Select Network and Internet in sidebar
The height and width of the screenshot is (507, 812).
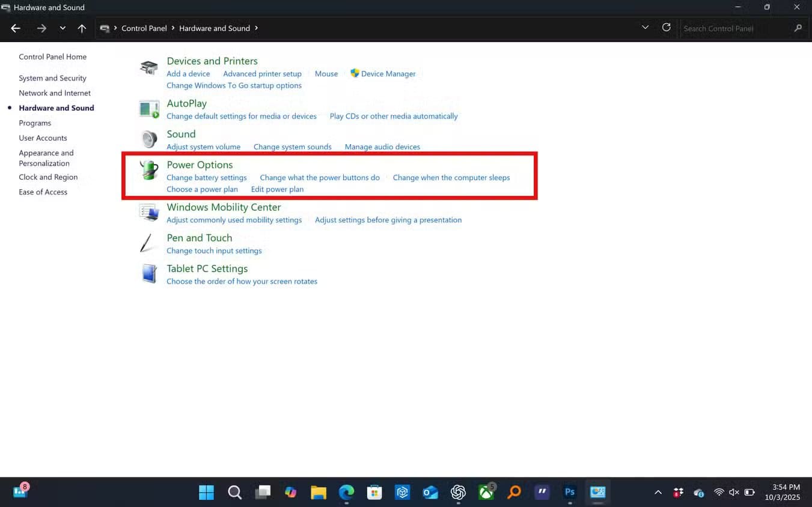click(55, 93)
